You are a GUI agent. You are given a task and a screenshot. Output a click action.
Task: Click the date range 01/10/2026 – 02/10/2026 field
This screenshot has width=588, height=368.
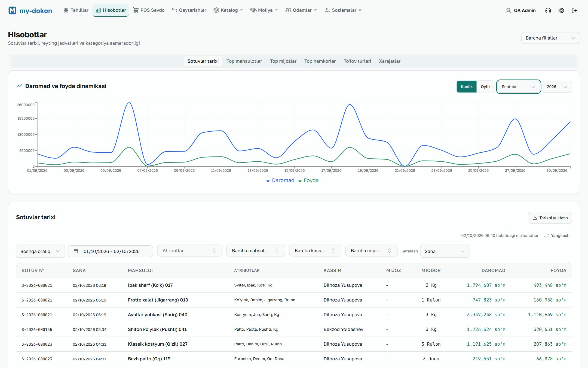(110, 251)
